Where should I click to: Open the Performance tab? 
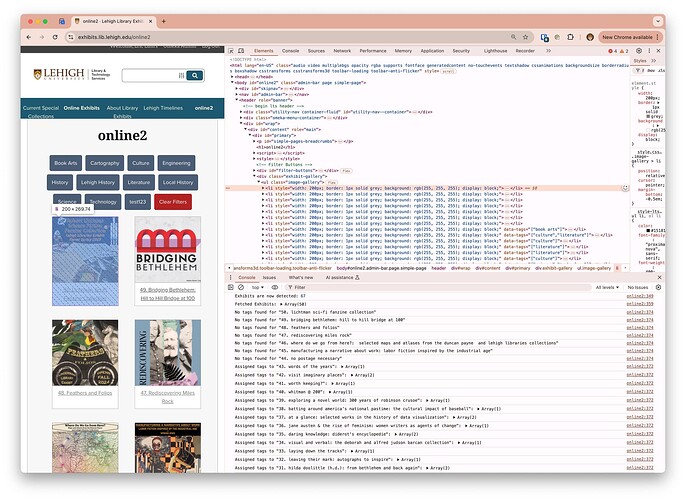pos(373,51)
